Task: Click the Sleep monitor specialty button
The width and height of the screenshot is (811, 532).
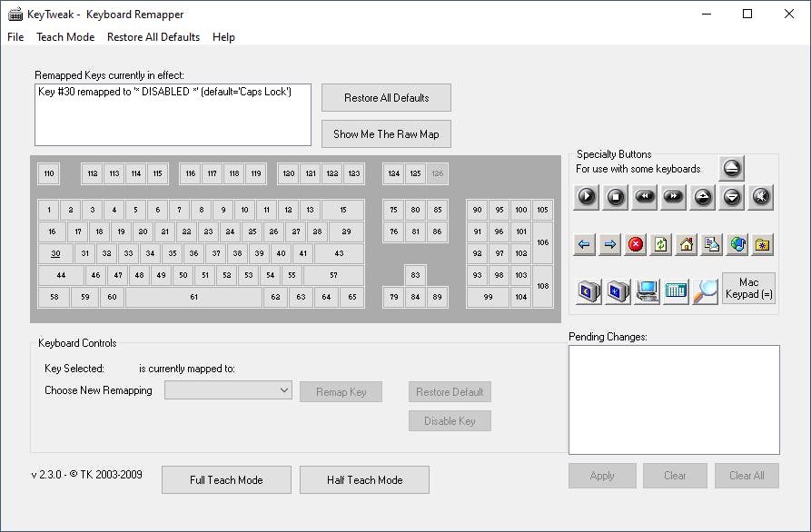Action: [587, 290]
